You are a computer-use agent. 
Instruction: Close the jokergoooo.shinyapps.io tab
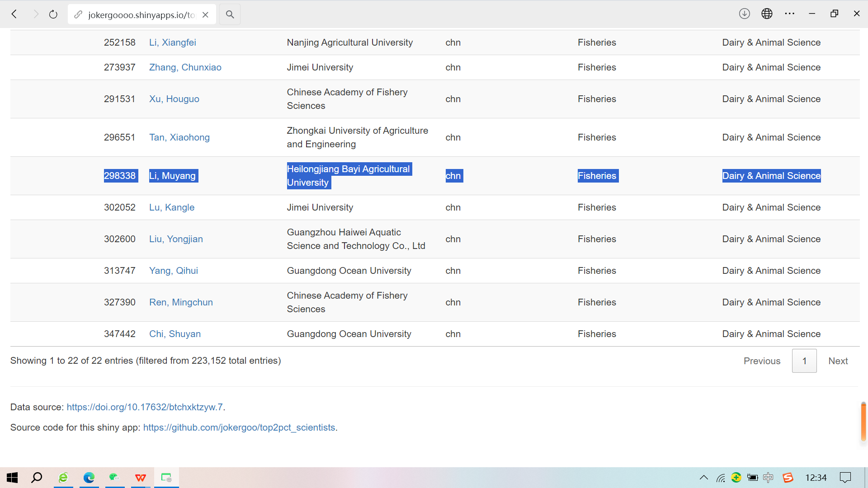pyautogui.click(x=205, y=14)
